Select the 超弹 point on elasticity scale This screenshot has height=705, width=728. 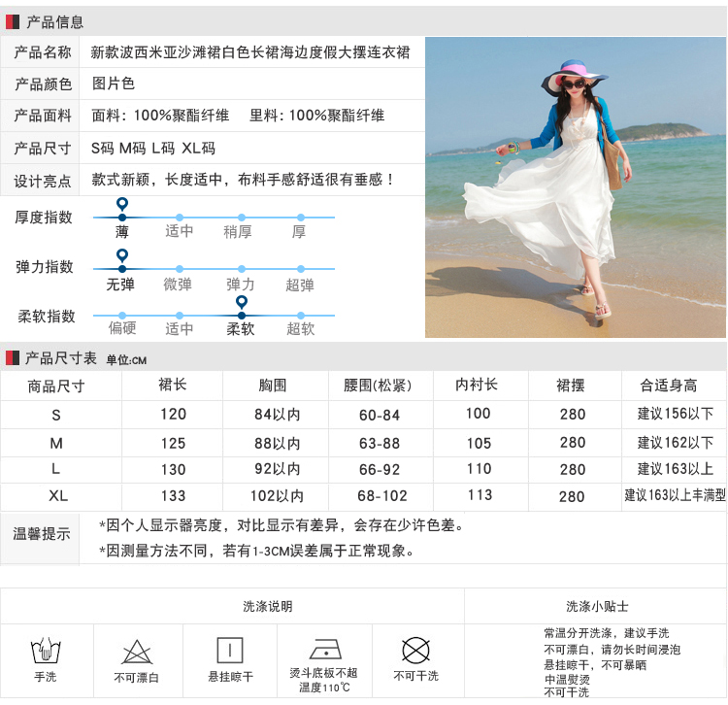(x=300, y=269)
